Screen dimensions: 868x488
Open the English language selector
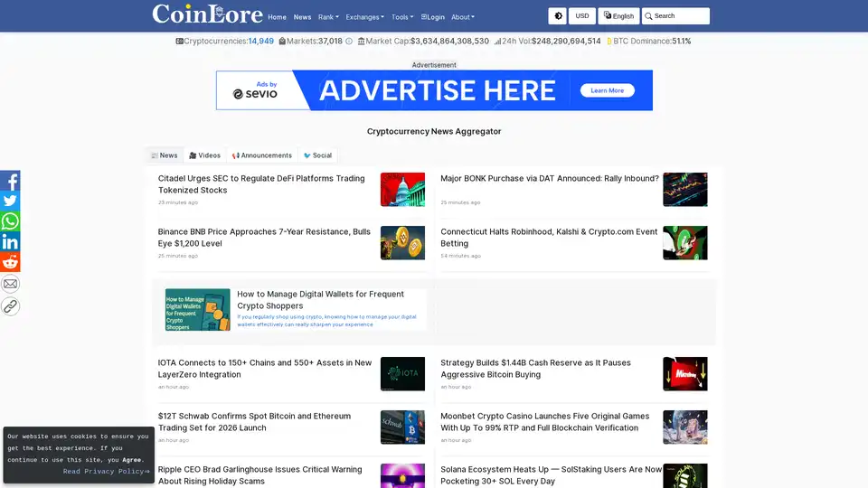coord(618,16)
